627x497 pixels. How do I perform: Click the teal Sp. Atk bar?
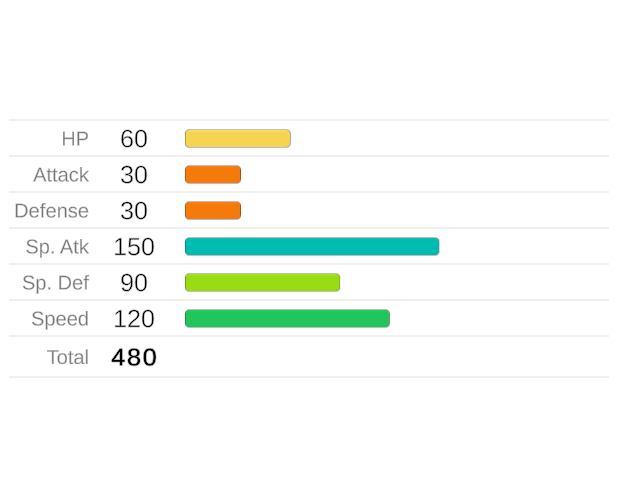coord(312,246)
